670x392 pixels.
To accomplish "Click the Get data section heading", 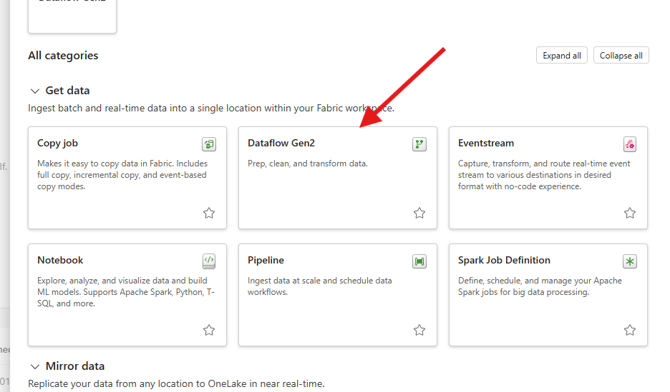I will pyautogui.click(x=68, y=91).
